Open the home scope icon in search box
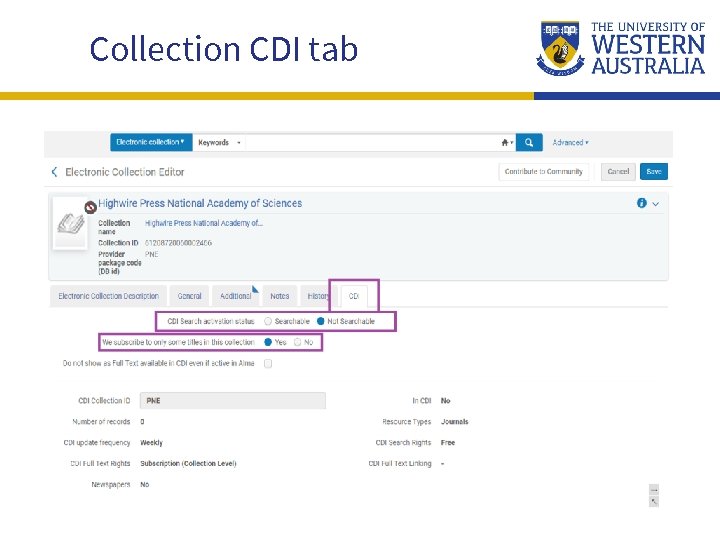The height and width of the screenshot is (540, 720). [x=506, y=143]
